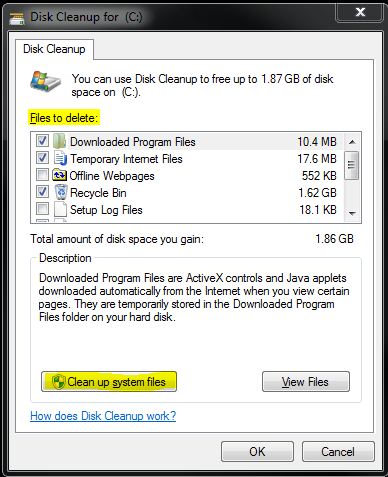Select the Temporary Internet Files list row
Viewport: 388px width, 477px height.
coord(188,159)
